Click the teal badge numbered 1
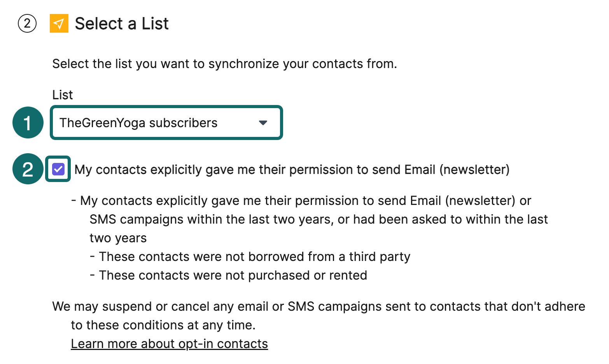 click(28, 123)
